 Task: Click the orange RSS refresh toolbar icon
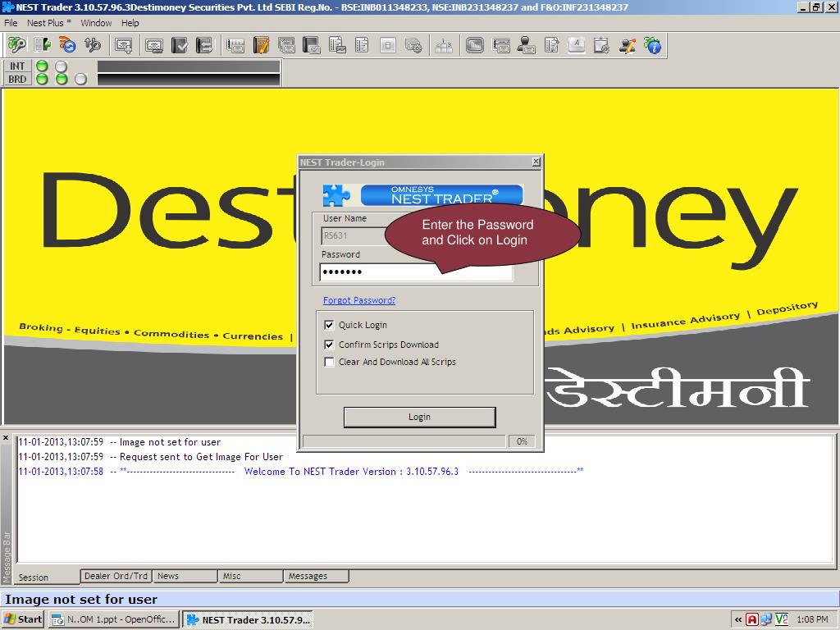(67, 45)
